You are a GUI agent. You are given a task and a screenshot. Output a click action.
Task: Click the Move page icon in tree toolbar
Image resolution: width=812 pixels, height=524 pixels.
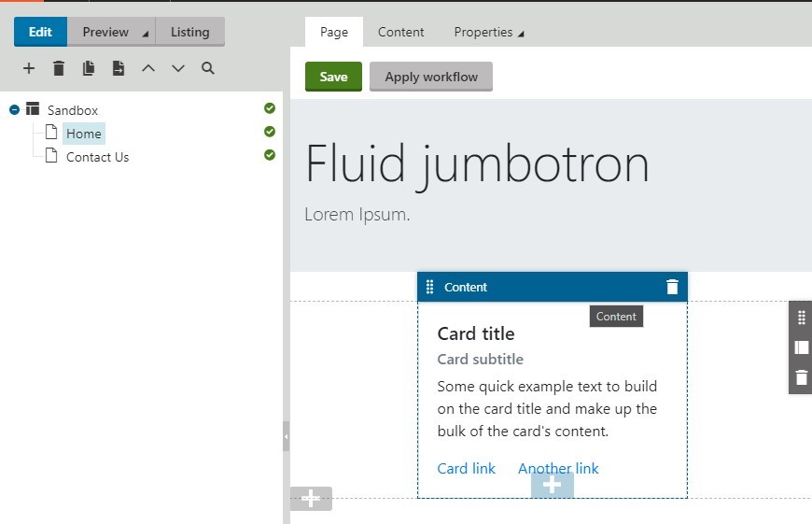(119, 68)
